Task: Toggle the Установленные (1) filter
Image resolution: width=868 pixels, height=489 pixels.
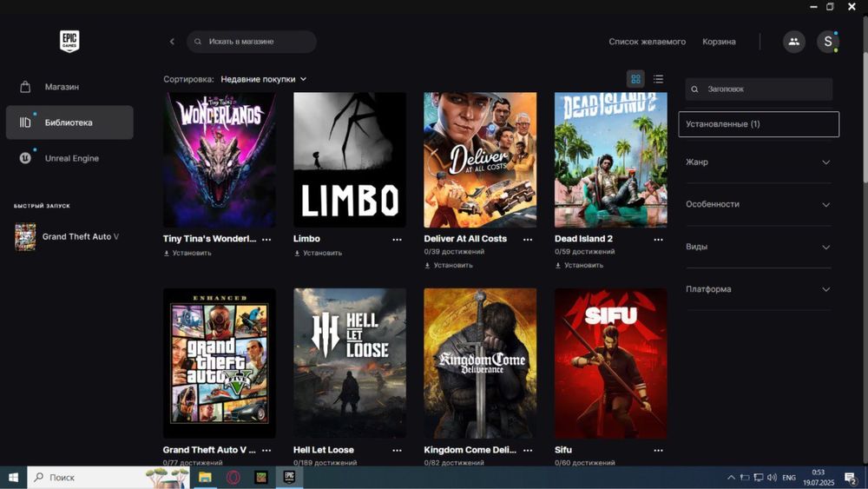Action: click(x=759, y=124)
